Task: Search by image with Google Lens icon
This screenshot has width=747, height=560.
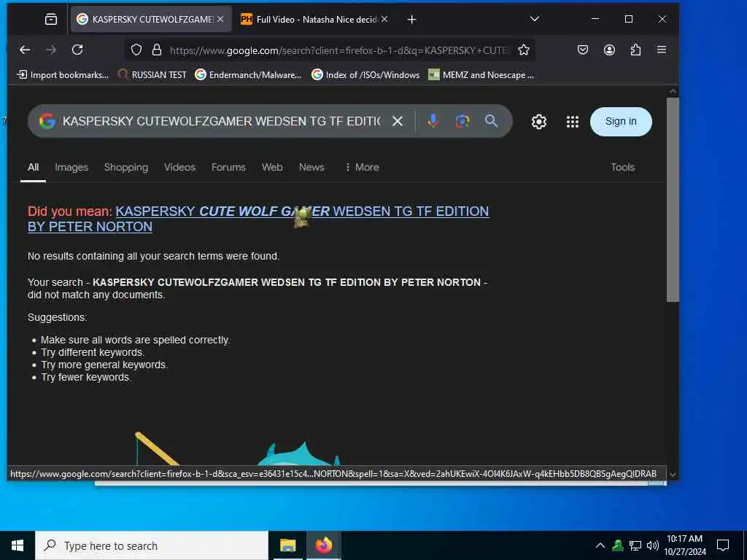Action: coord(462,121)
